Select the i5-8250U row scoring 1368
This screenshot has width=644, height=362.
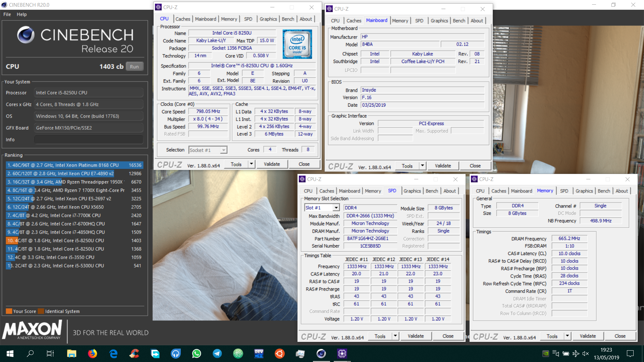(74, 249)
